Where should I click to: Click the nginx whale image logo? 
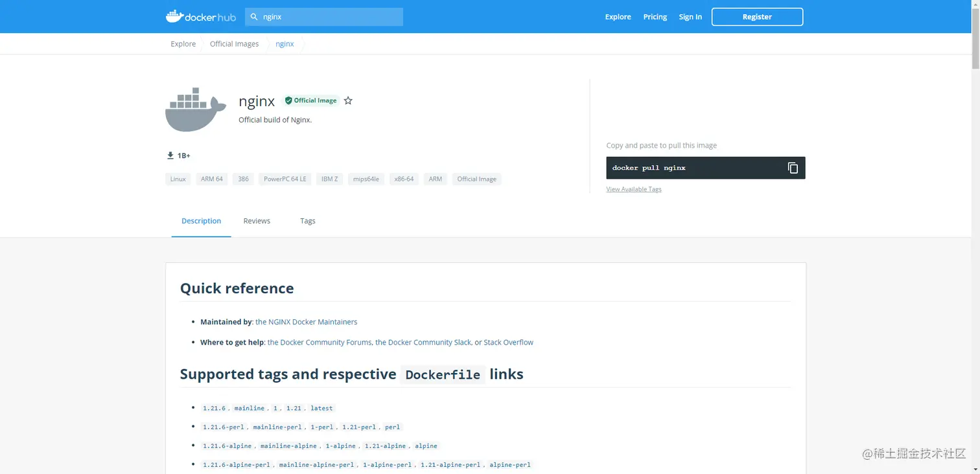point(196,109)
